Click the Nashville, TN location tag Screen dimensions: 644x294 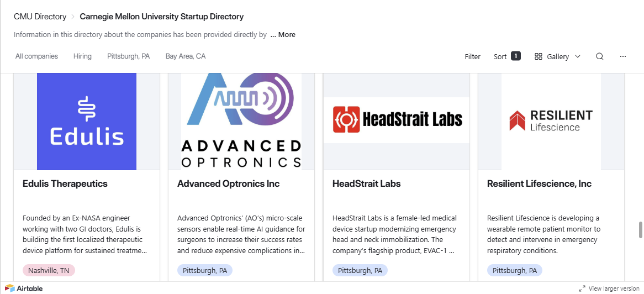(49, 270)
